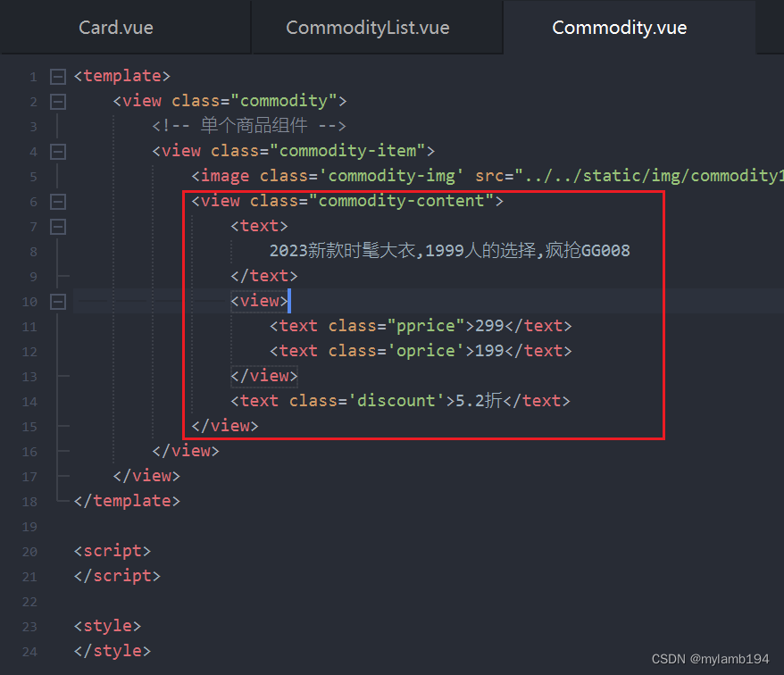Viewport: 784px width, 675px height.
Task: Click the oprice text line showing 199
Action: (x=421, y=351)
